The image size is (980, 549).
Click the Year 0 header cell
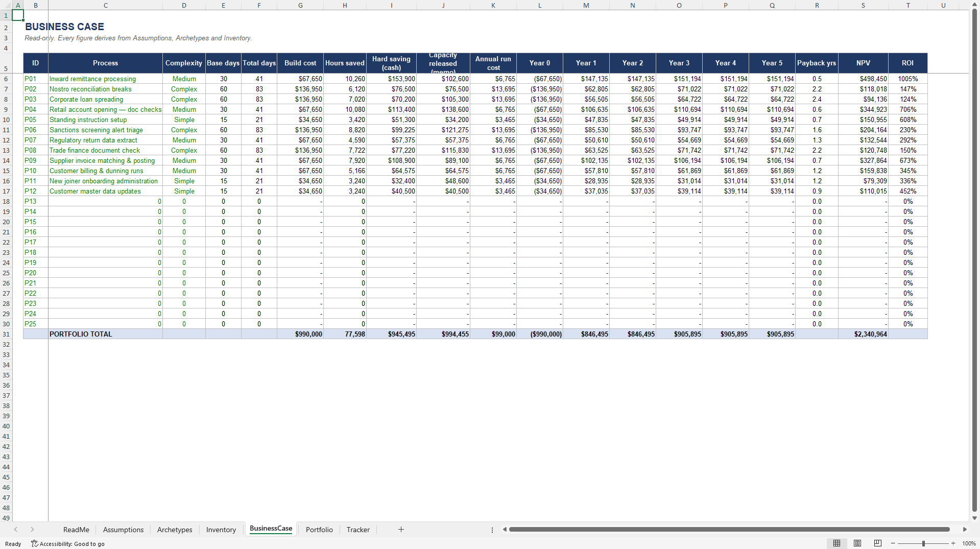click(539, 63)
